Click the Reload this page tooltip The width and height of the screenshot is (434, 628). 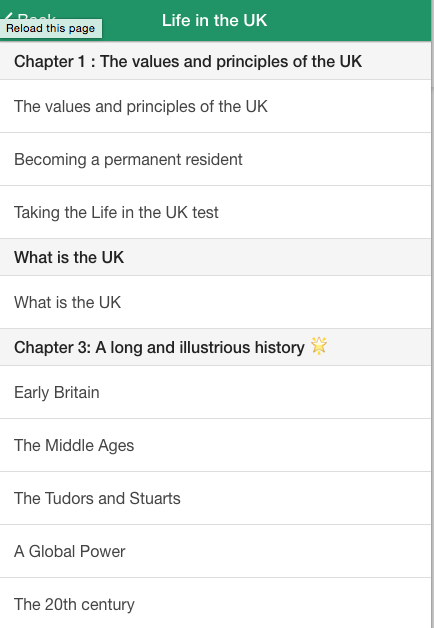coord(50,28)
